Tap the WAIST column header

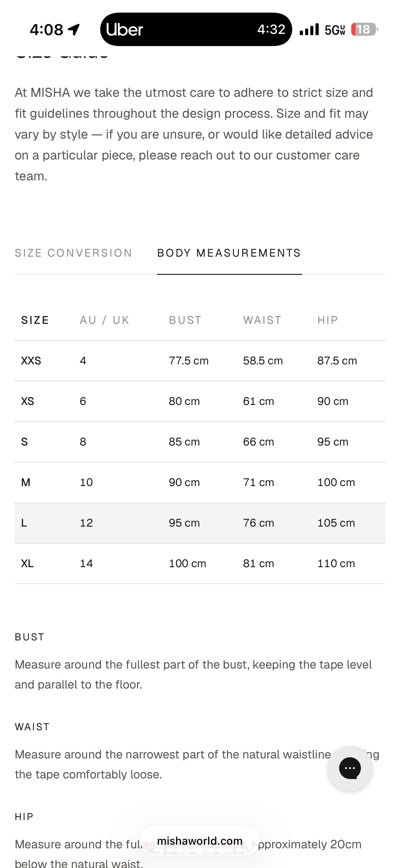(262, 320)
